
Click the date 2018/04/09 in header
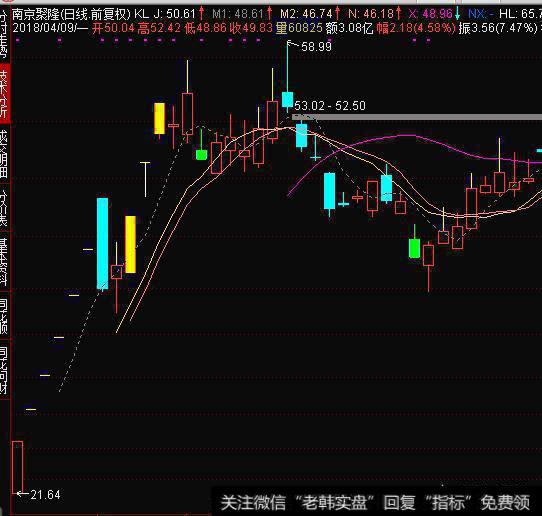pos(44,28)
